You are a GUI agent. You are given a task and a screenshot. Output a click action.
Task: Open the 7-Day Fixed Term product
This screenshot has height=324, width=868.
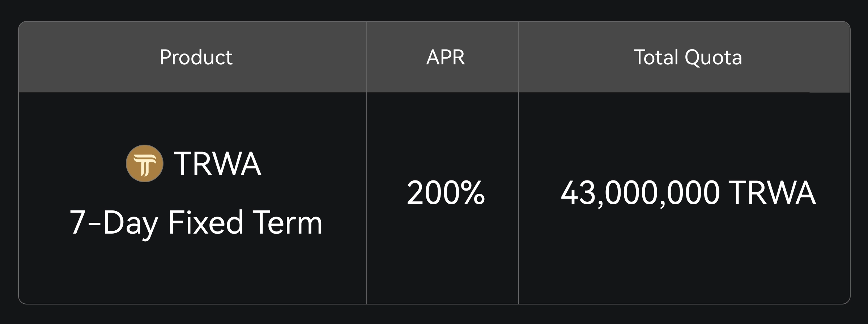point(196,223)
